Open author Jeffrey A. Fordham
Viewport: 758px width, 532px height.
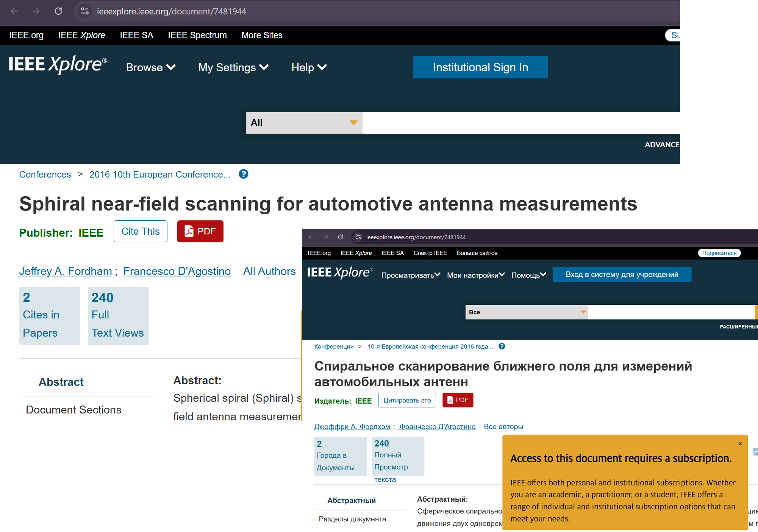point(66,271)
